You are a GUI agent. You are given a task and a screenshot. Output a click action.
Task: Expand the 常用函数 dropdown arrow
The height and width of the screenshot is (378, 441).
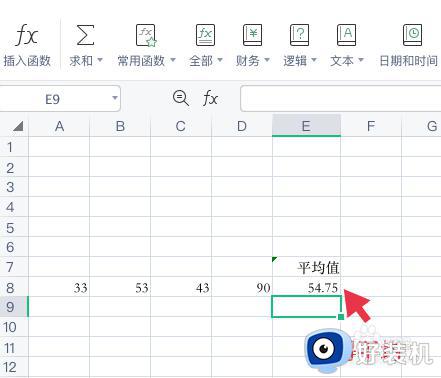pos(173,60)
